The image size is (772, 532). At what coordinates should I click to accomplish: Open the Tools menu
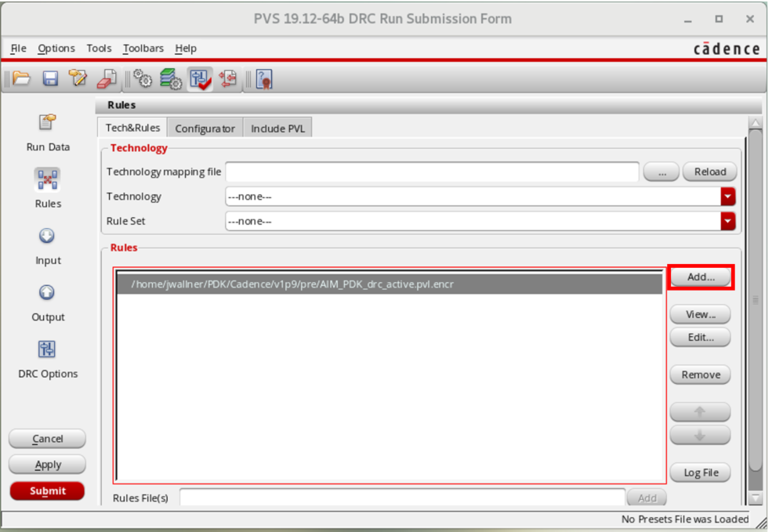coord(99,49)
